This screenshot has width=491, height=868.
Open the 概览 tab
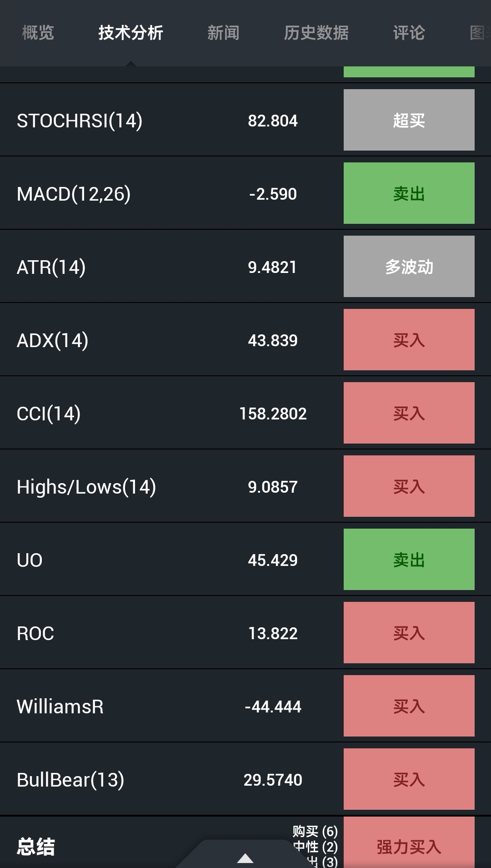[38, 33]
